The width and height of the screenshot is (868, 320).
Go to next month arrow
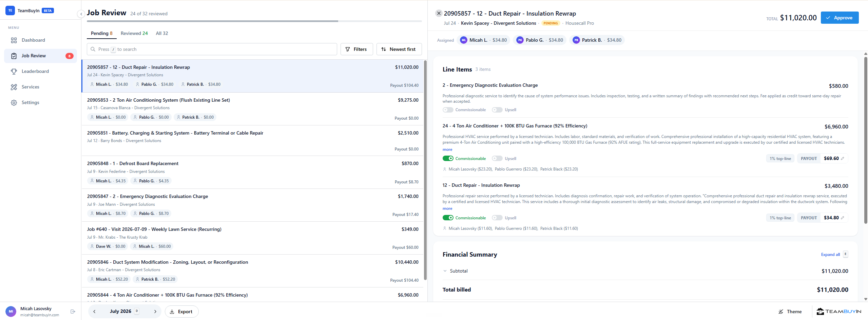pyautogui.click(x=155, y=312)
